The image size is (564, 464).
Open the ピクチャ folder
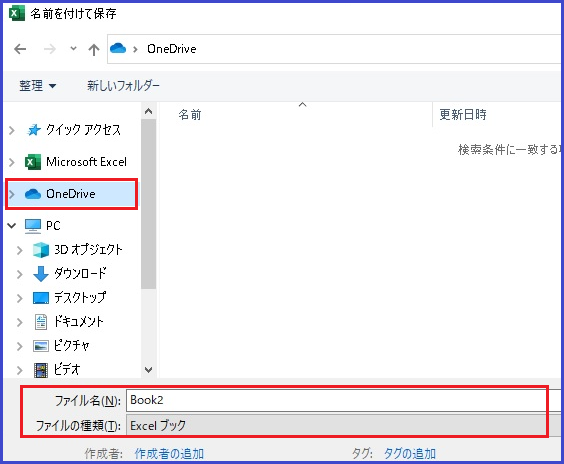(x=72, y=345)
